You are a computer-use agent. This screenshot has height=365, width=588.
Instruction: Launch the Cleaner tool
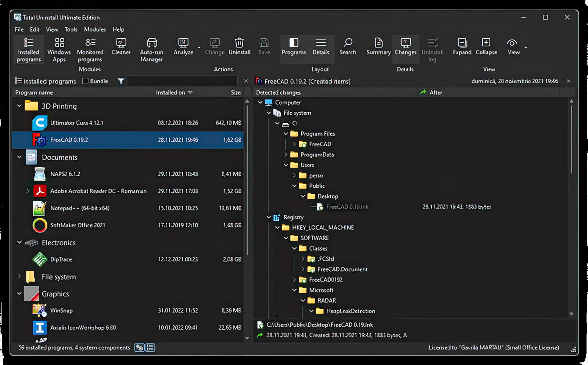pyautogui.click(x=121, y=46)
